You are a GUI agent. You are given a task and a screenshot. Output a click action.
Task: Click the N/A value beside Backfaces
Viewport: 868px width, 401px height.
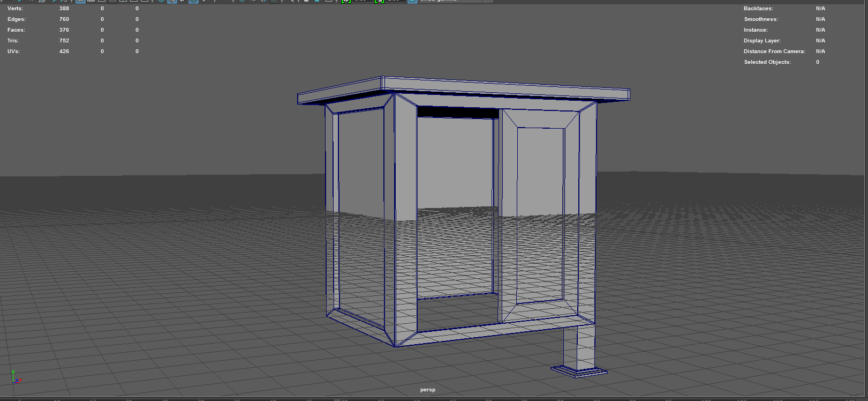820,9
